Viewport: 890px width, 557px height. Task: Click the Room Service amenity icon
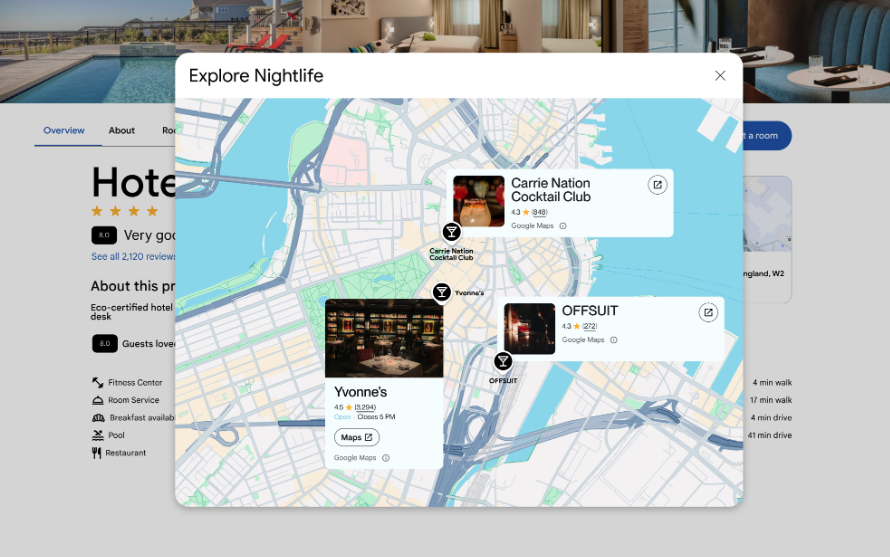[x=98, y=400]
